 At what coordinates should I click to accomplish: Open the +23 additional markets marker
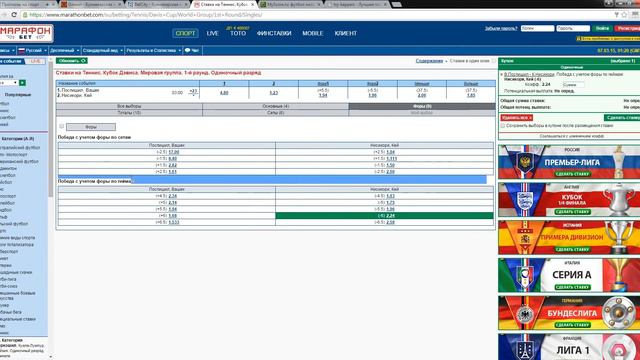(193, 92)
